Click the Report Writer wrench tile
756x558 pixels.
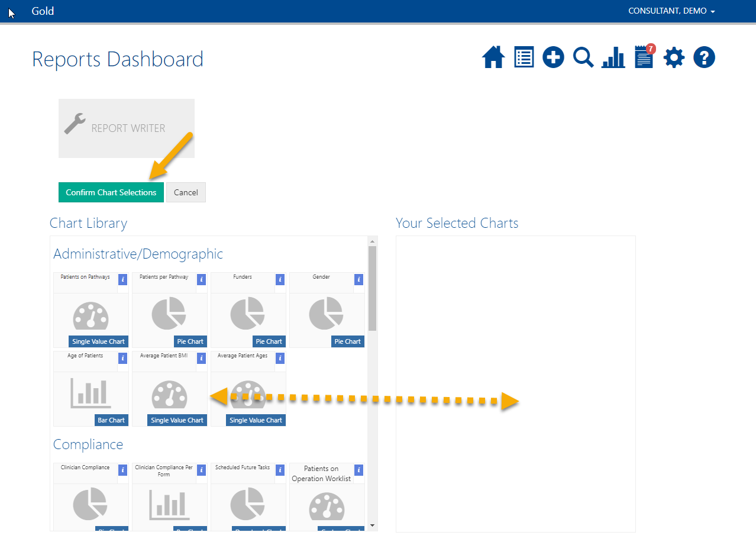click(126, 128)
